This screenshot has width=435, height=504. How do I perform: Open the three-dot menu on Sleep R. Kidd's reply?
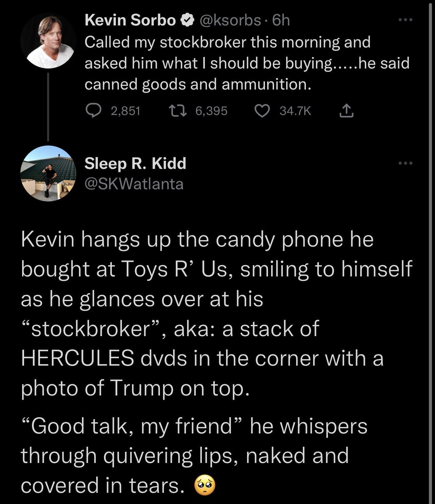407,162
